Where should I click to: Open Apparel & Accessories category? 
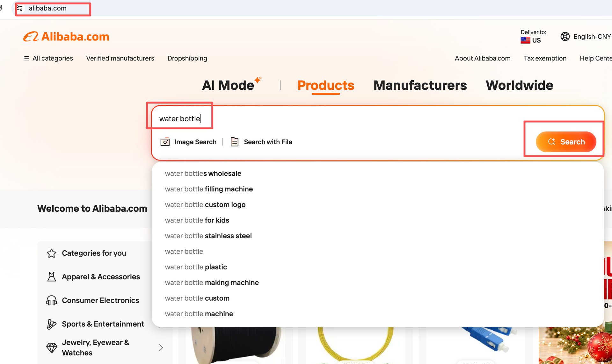click(101, 277)
